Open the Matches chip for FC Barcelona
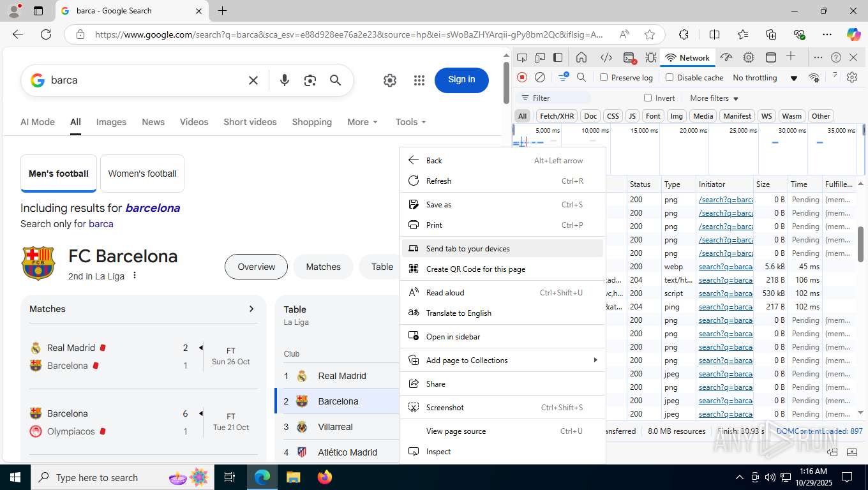Image resolution: width=868 pixels, height=490 pixels. tap(323, 267)
